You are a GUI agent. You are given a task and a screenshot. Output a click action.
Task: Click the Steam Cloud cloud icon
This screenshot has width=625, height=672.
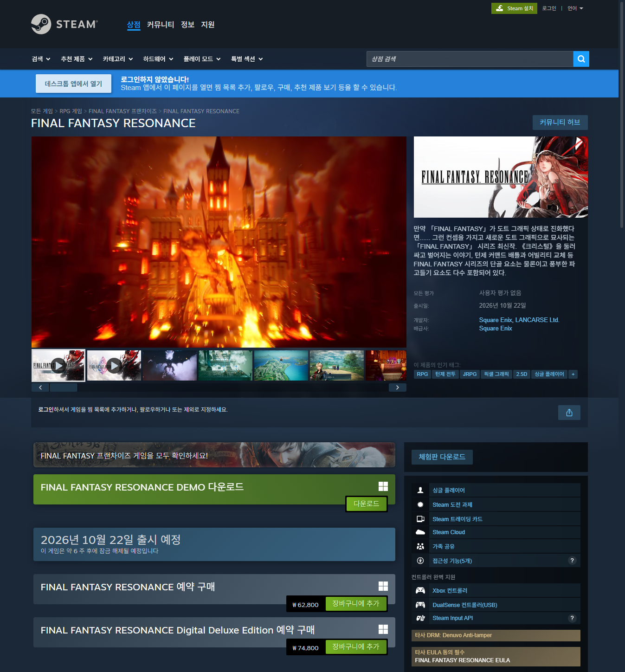coord(420,532)
